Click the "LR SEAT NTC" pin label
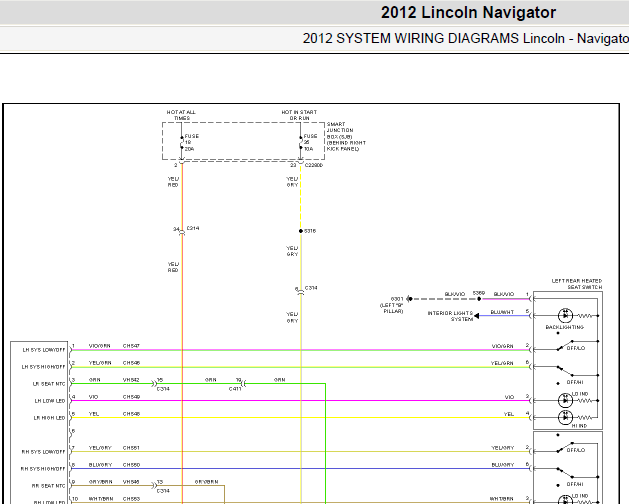 click(49, 384)
